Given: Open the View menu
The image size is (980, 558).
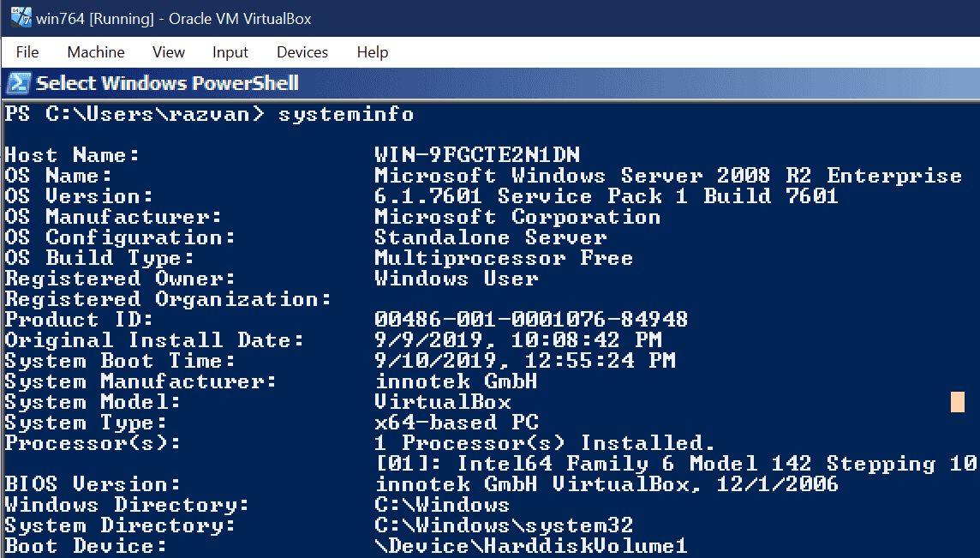Looking at the screenshot, I should tap(169, 52).
